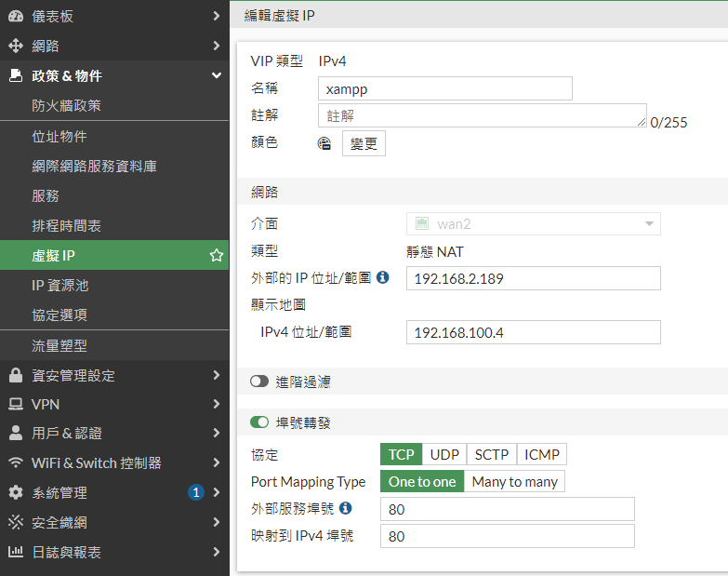Image resolution: width=728 pixels, height=576 pixels.
Task: Click the WiFi & Switch 控制器 wifi icon
Action: point(16,462)
